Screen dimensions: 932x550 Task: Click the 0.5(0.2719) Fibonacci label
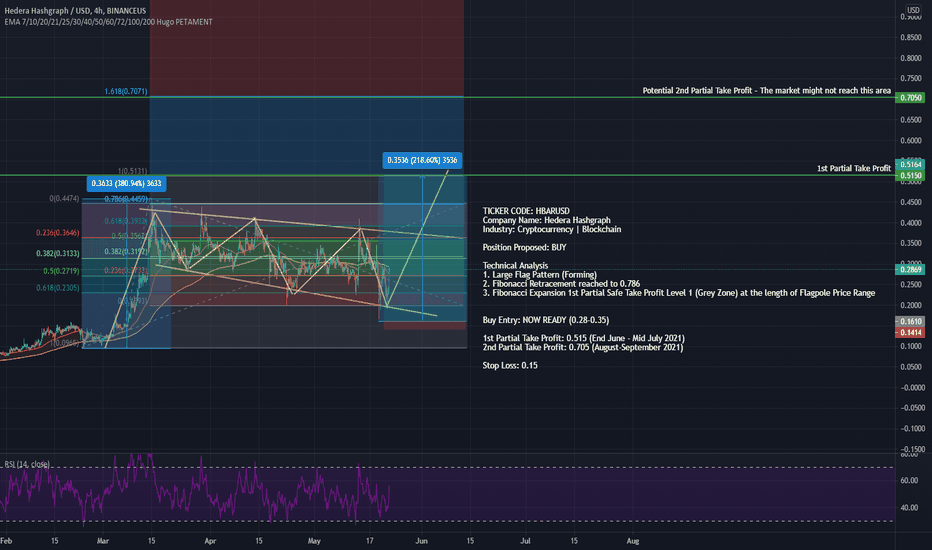[x=61, y=271]
